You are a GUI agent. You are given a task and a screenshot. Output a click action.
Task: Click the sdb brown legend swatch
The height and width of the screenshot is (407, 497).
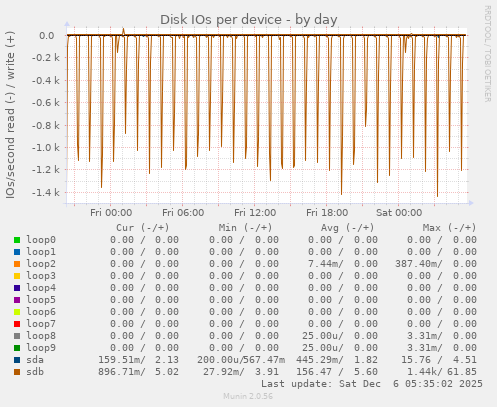pos(17,372)
